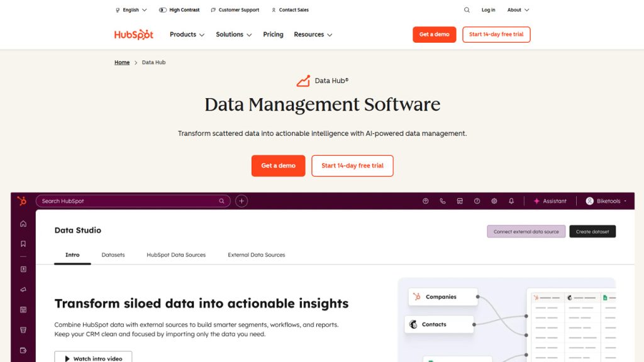This screenshot has height=362, width=644.
Task: Click header Get a demo button
Action: pos(434,35)
